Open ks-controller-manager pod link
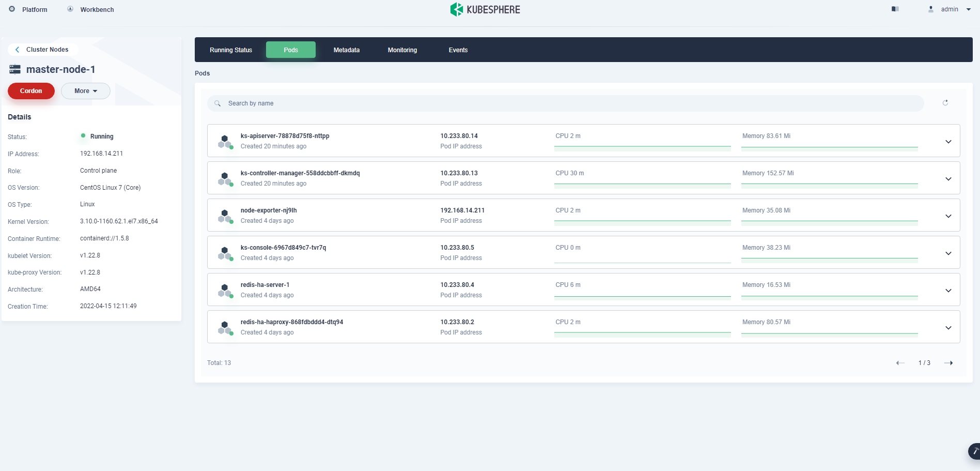This screenshot has height=471, width=980. point(300,173)
